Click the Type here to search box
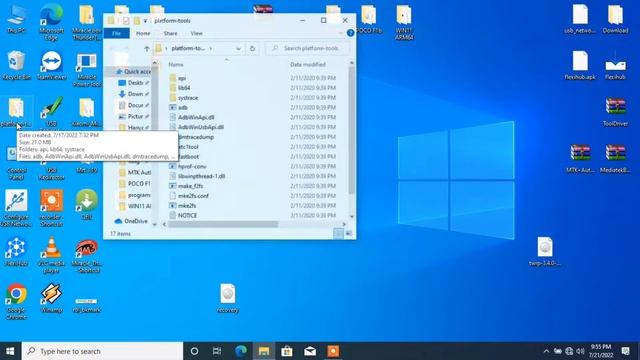The width and height of the screenshot is (640, 360). 102,351
